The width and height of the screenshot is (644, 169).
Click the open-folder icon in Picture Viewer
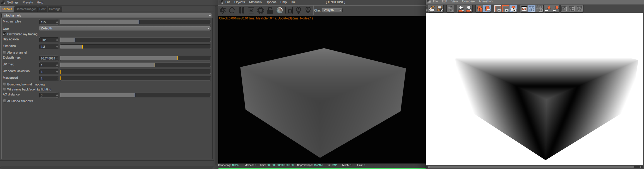(x=432, y=9)
